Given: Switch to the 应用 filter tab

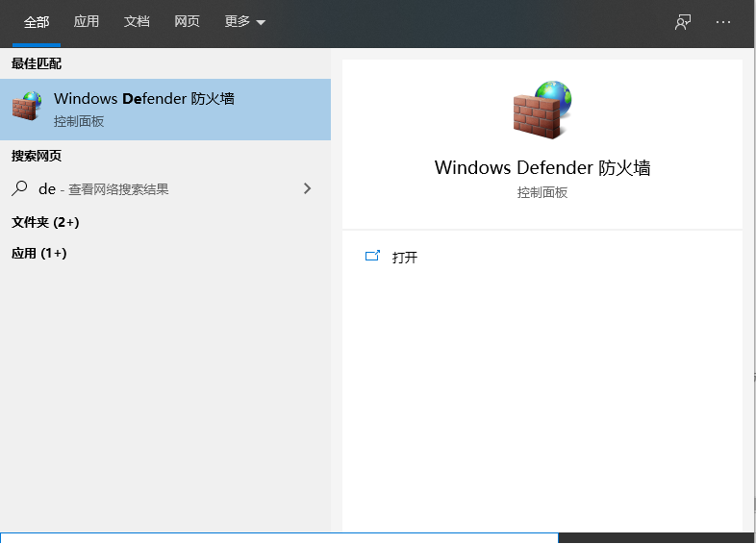Looking at the screenshot, I should point(87,22).
